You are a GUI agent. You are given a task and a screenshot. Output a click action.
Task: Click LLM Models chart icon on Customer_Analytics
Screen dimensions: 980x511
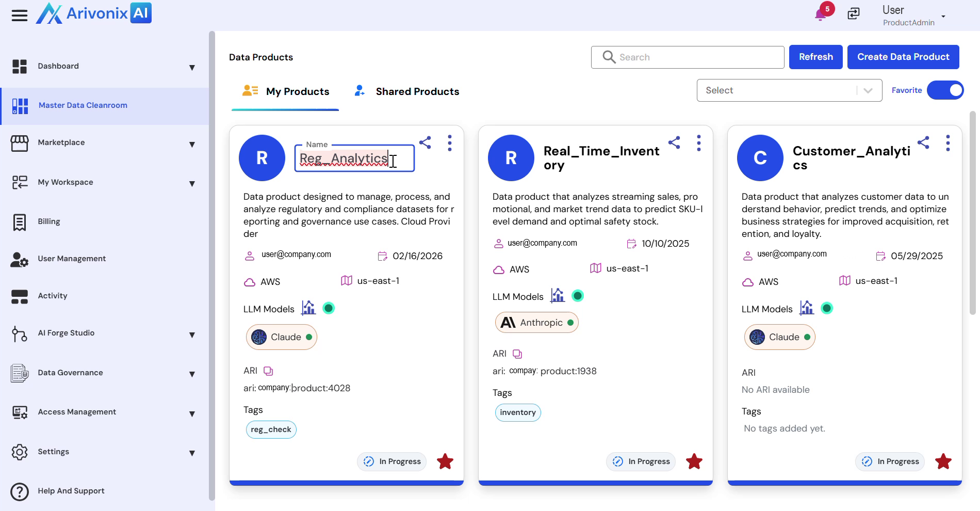click(807, 308)
